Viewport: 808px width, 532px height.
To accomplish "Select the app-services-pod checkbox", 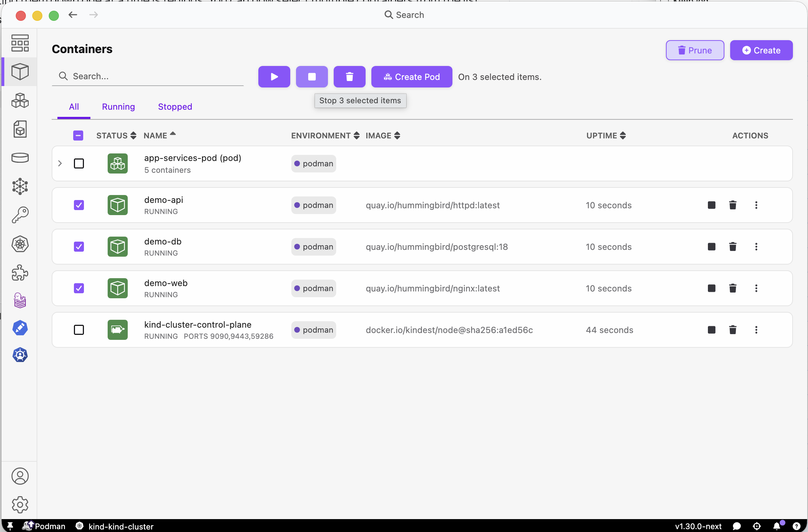I will pyautogui.click(x=79, y=163).
